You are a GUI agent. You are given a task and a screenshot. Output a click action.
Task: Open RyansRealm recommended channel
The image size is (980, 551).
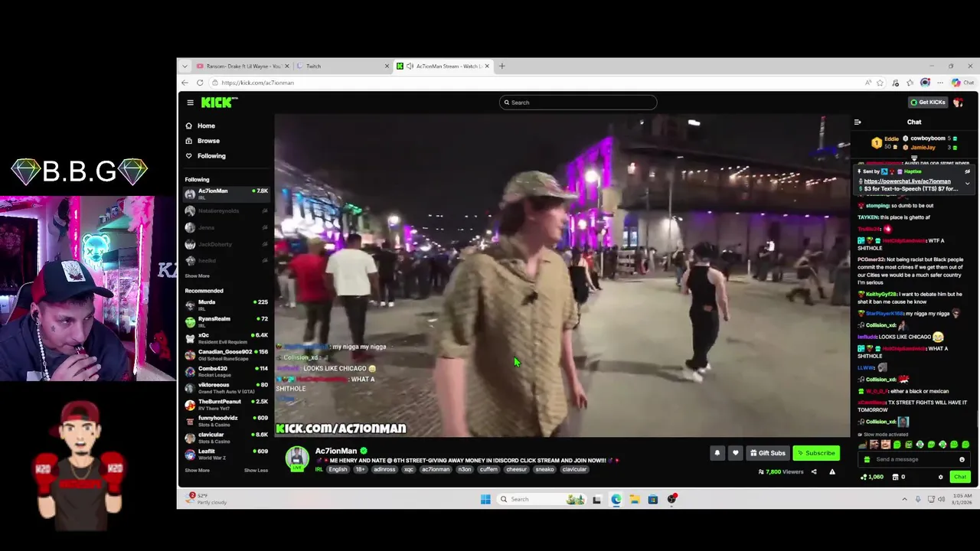tap(226, 321)
